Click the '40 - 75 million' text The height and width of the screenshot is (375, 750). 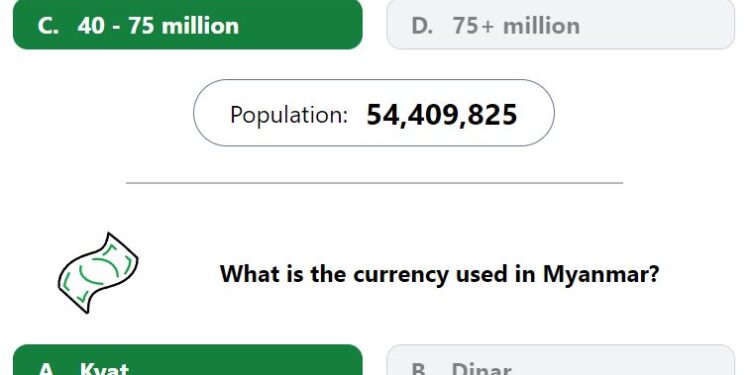coord(158,26)
